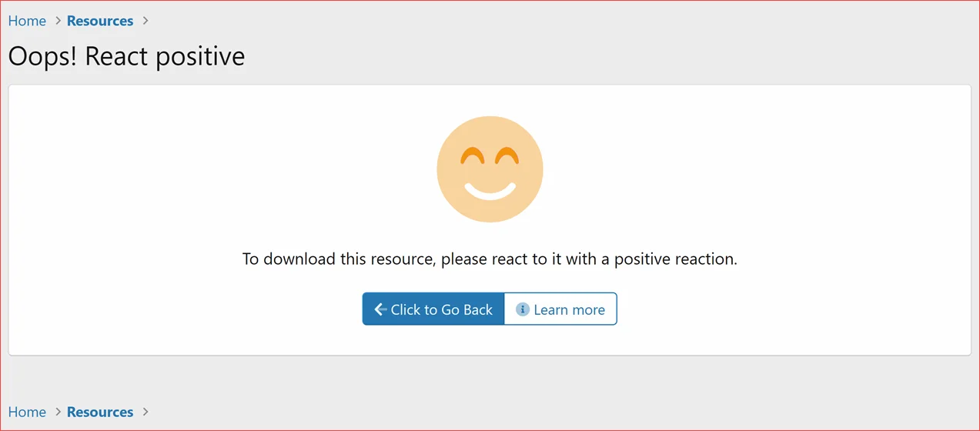Click the left arrow icon on Go Back

coord(380,309)
